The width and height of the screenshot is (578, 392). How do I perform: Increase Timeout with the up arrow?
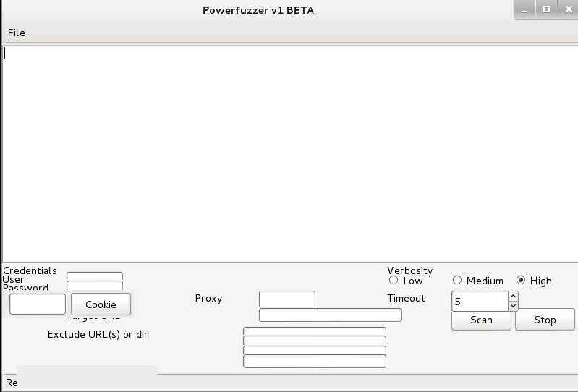pos(513,297)
